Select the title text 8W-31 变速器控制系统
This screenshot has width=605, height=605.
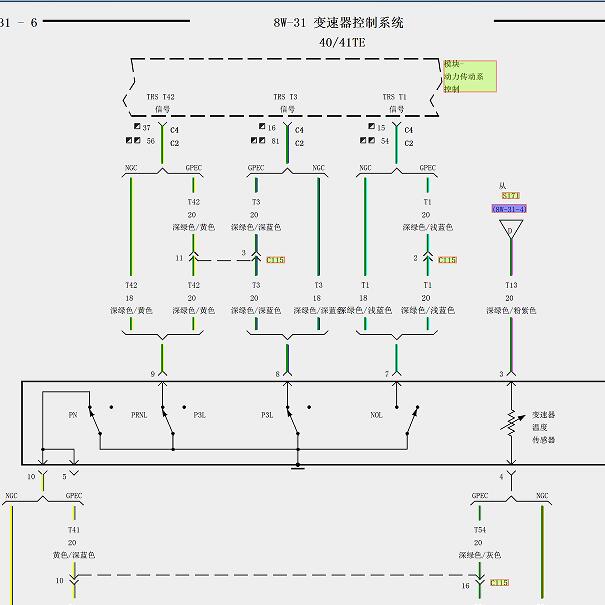point(338,22)
